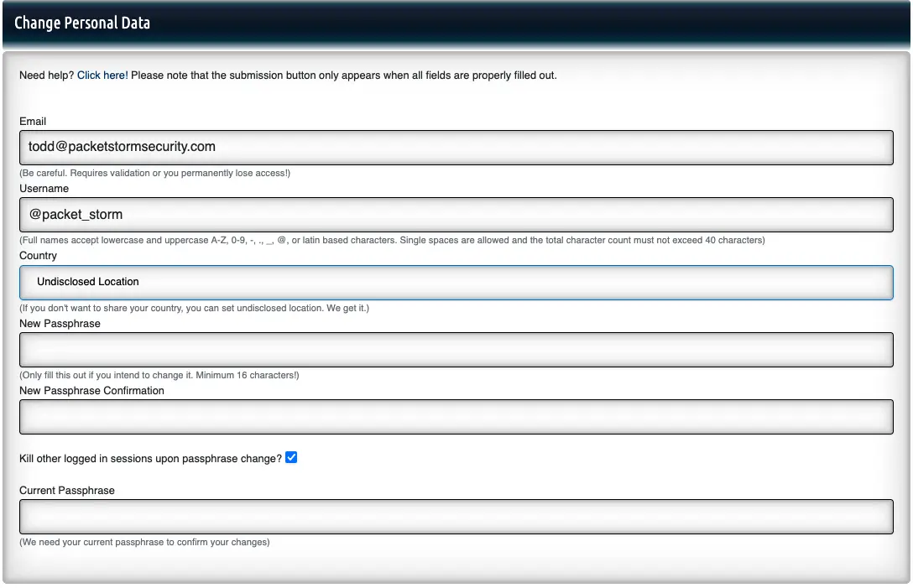Click the Username label above the field
The height and width of the screenshot is (588, 913).
click(x=44, y=189)
